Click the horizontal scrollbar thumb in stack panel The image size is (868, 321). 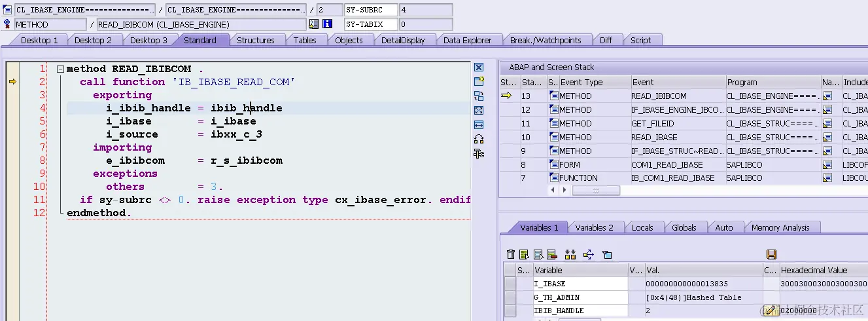[x=595, y=190]
